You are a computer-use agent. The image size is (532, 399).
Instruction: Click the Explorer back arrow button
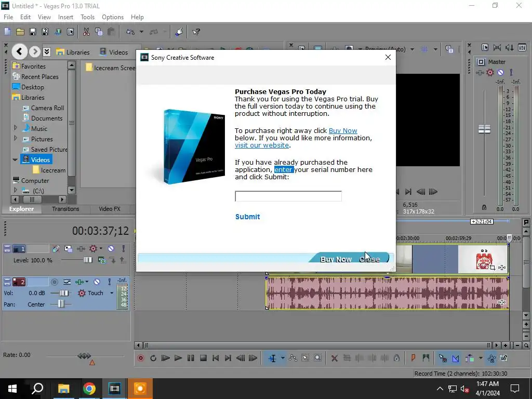tap(19, 51)
